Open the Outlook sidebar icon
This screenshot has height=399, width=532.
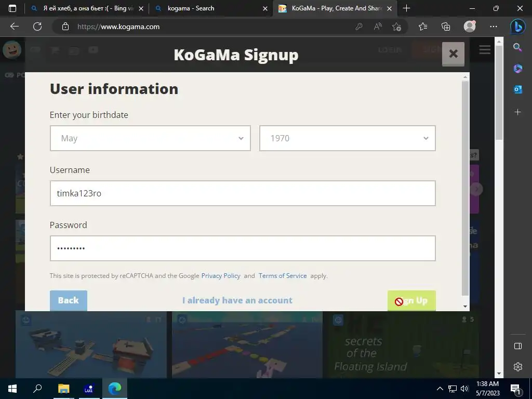[517, 89]
